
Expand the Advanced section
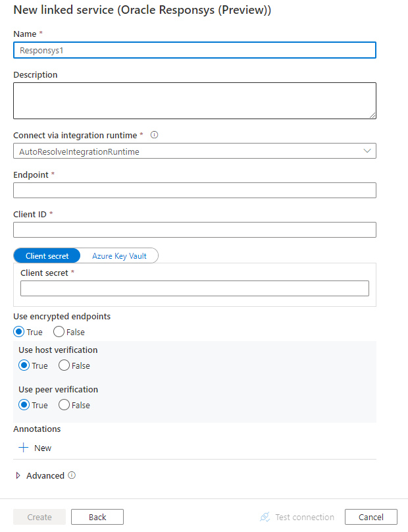coord(42,475)
